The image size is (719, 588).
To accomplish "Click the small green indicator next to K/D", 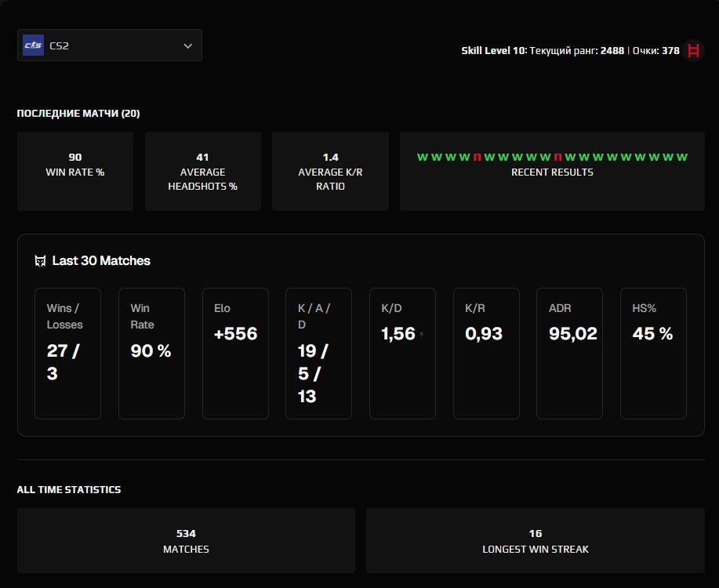I will click(x=421, y=334).
